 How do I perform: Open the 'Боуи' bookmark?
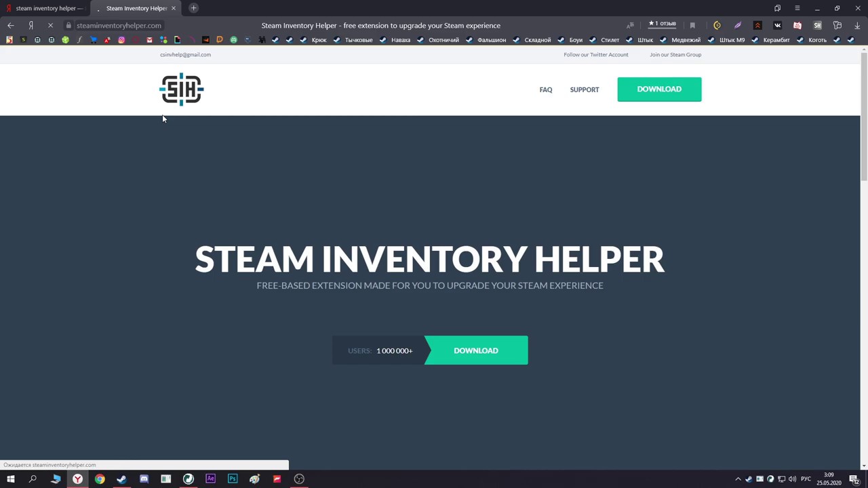570,40
